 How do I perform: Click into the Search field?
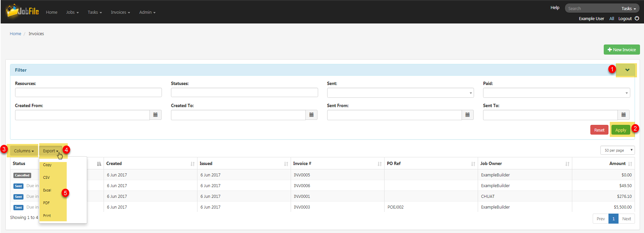tap(592, 8)
